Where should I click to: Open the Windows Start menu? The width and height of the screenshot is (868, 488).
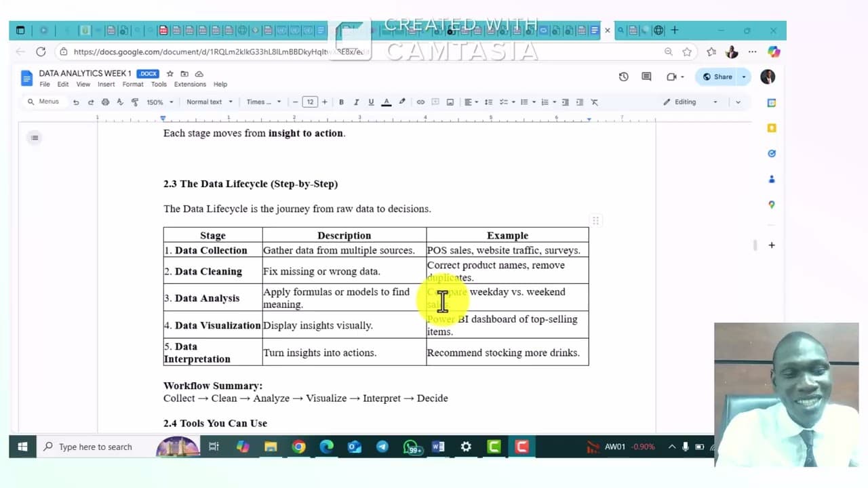tap(22, 447)
